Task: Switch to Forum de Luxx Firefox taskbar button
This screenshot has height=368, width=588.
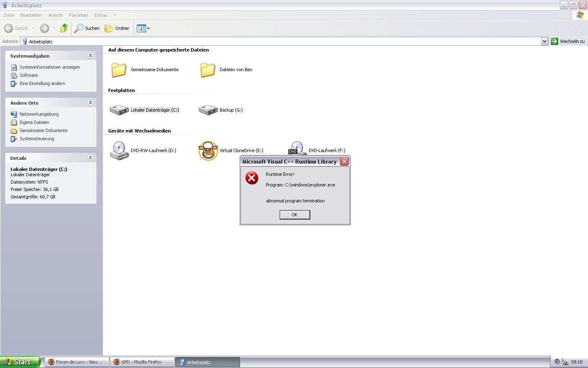Action: (77, 362)
